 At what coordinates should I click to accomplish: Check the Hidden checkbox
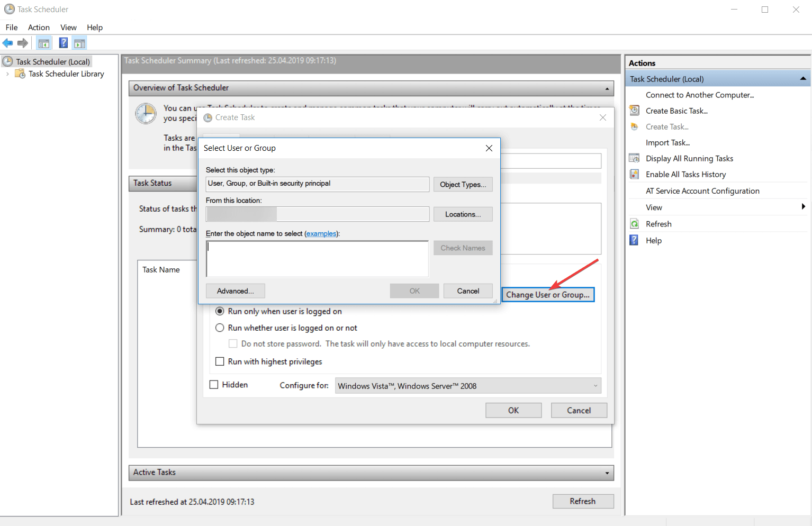(x=214, y=384)
